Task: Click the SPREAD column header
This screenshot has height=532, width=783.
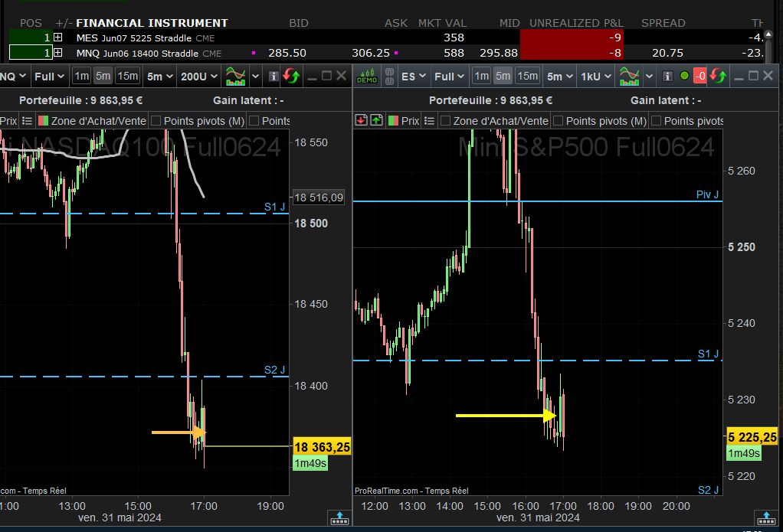Action: coord(663,23)
